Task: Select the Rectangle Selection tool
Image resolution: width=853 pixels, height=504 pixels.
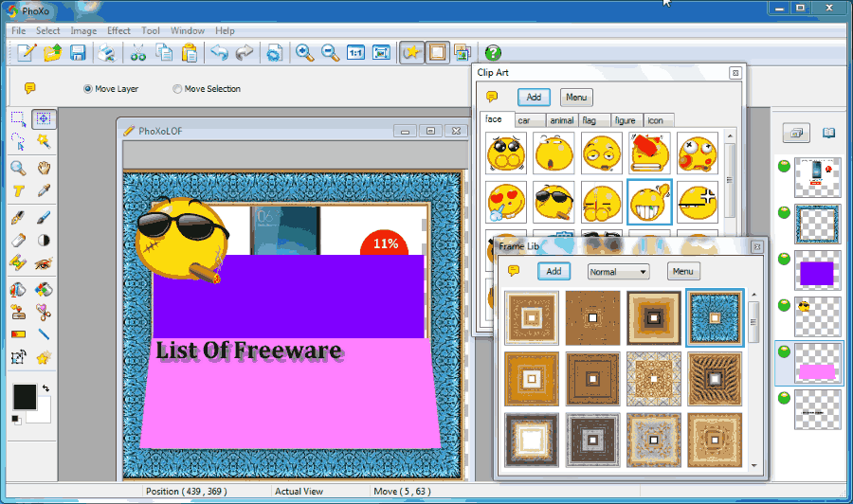Action: [18, 118]
